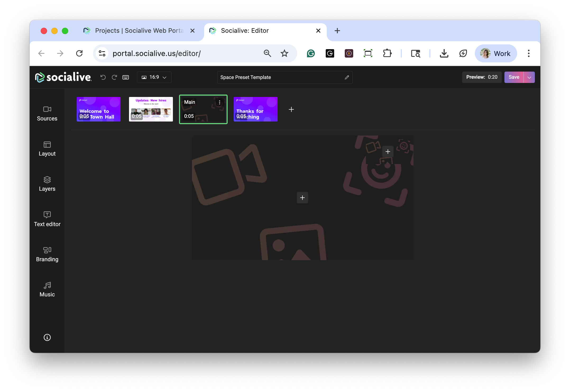The image size is (570, 392).
Task: Click the redo arrow icon
Action: [114, 77]
